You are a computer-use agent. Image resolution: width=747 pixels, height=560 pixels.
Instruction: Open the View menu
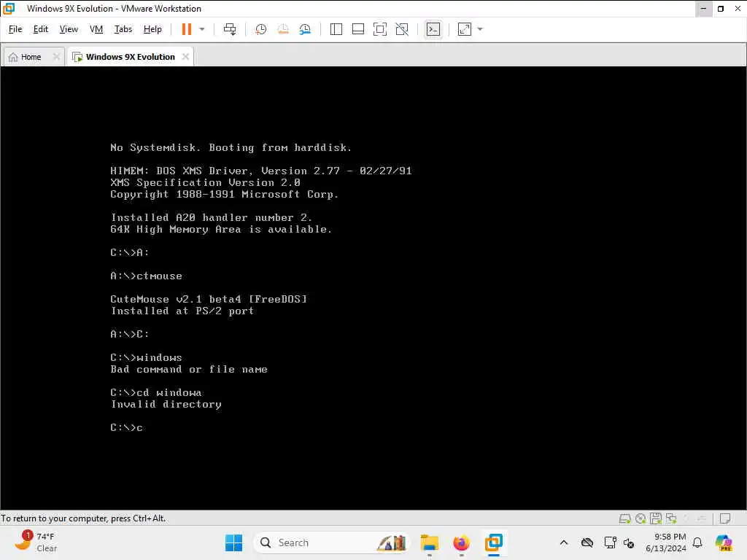pyautogui.click(x=69, y=29)
